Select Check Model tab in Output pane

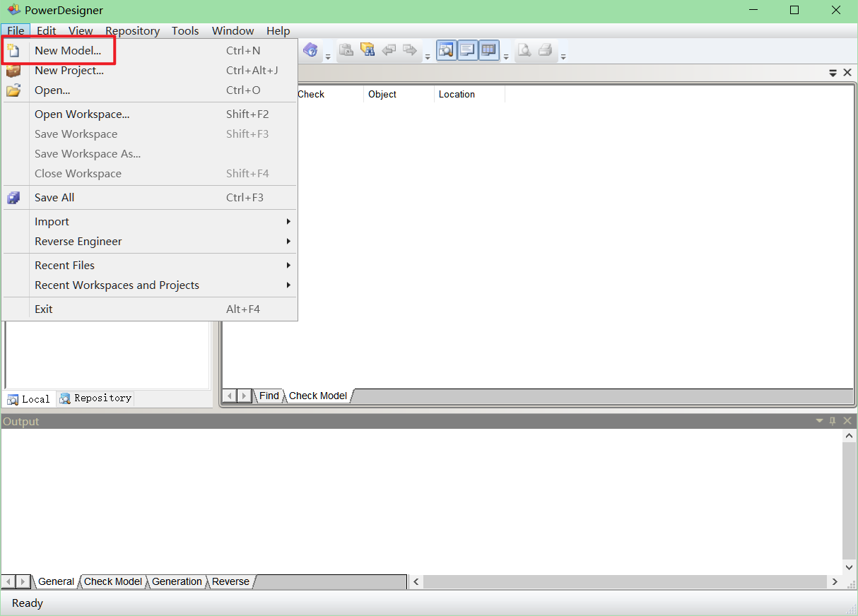(113, 581)
